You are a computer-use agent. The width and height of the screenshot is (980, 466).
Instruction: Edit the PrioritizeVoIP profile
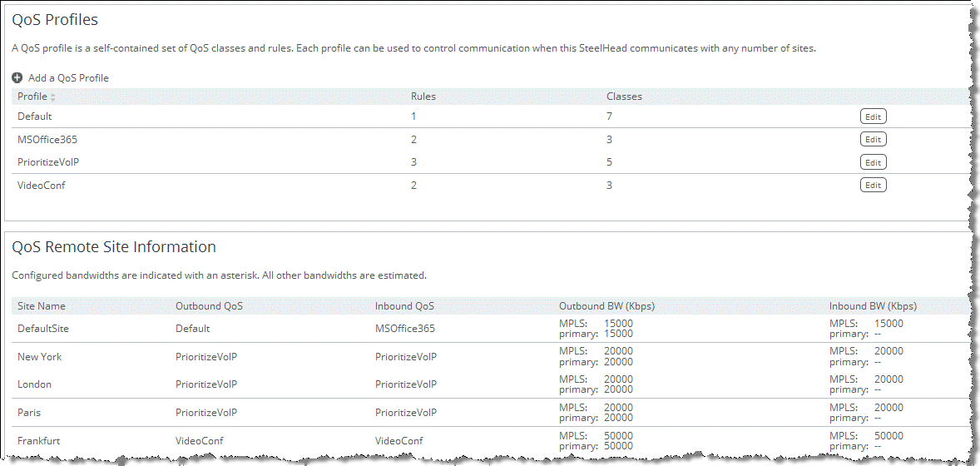point(873,162)
